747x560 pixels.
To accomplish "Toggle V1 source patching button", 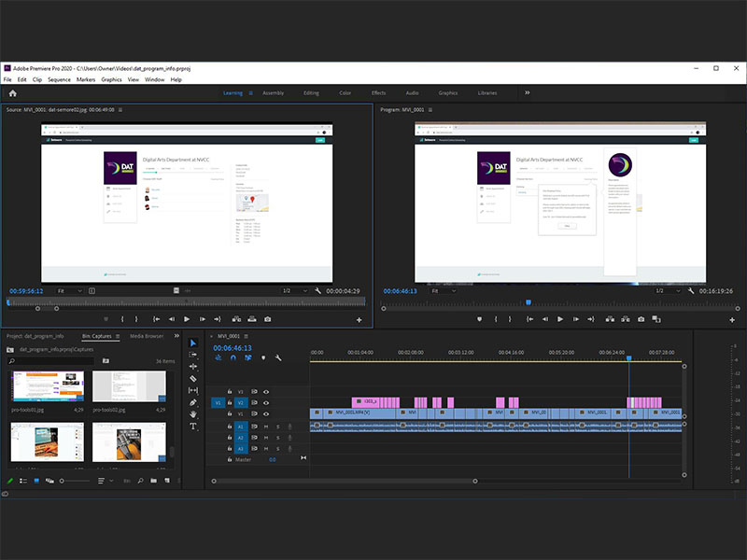I will [218, 403].
